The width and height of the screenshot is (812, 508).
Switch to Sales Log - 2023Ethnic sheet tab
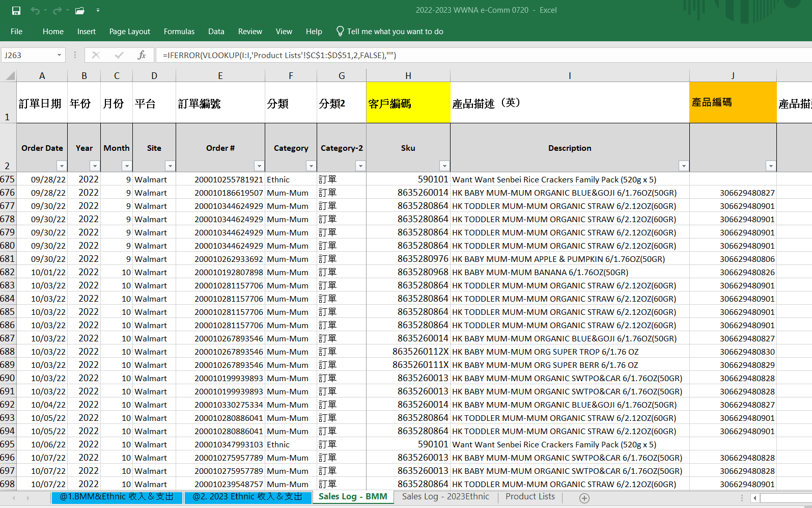tap(445, 497)
